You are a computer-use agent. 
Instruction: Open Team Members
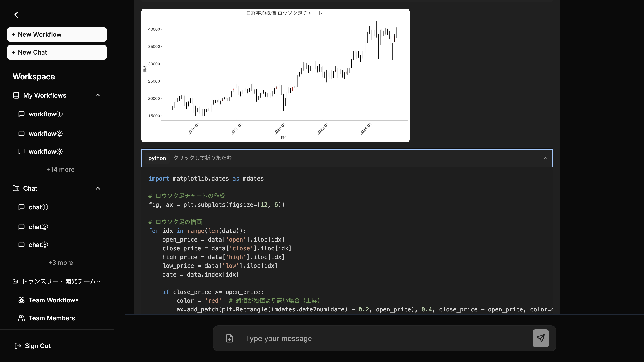pos(52,318)
